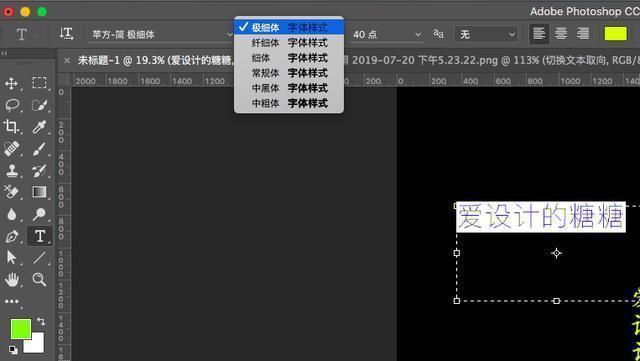
Task: Select the Clone Stamp tool
Action: click(x=11, y=171)
